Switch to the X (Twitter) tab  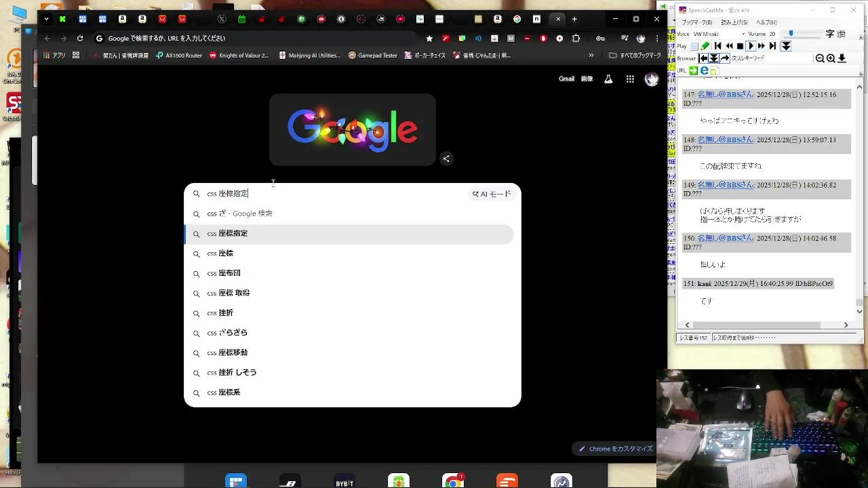222,19
